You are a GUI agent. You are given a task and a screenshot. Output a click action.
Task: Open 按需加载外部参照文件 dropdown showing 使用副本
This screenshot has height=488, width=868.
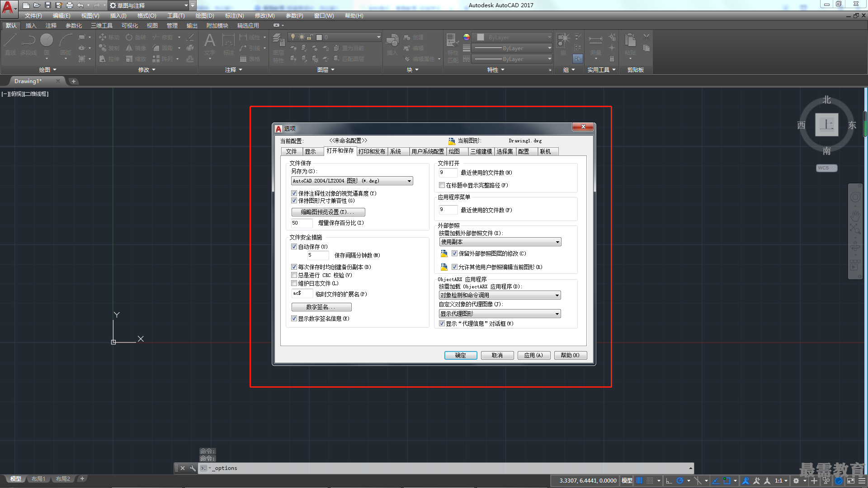500,242
